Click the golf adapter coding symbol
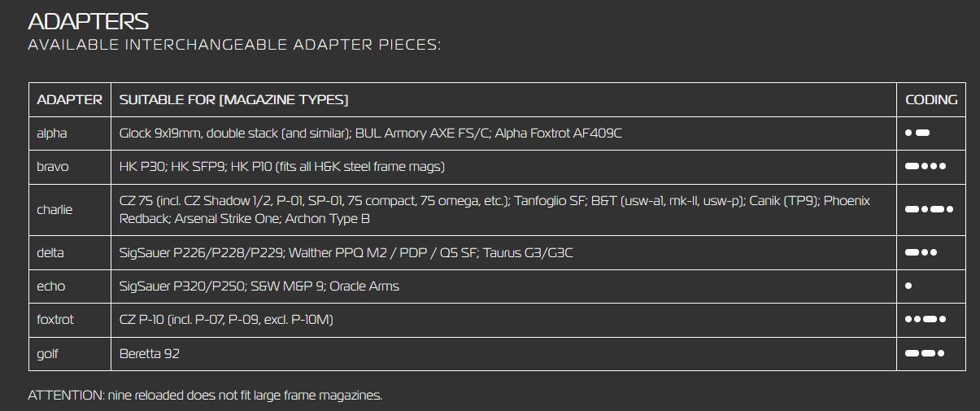 click(x=925, y=353)
